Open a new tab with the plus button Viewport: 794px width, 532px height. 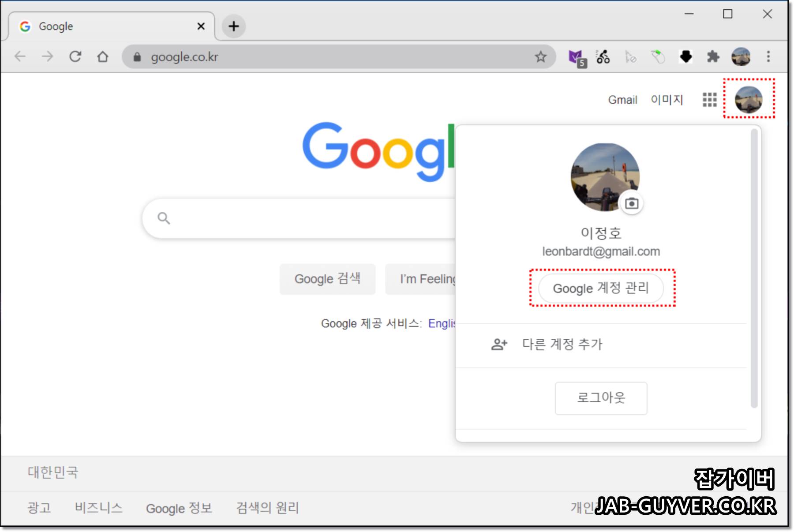click(x=233, y=26)
